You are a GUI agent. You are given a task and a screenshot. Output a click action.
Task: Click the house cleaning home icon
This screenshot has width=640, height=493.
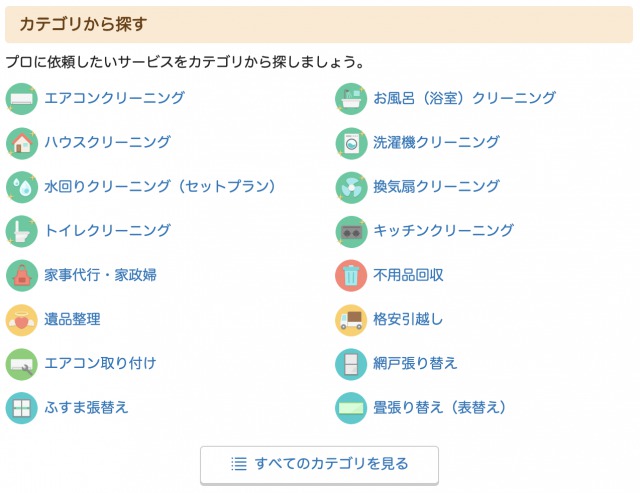21,143
